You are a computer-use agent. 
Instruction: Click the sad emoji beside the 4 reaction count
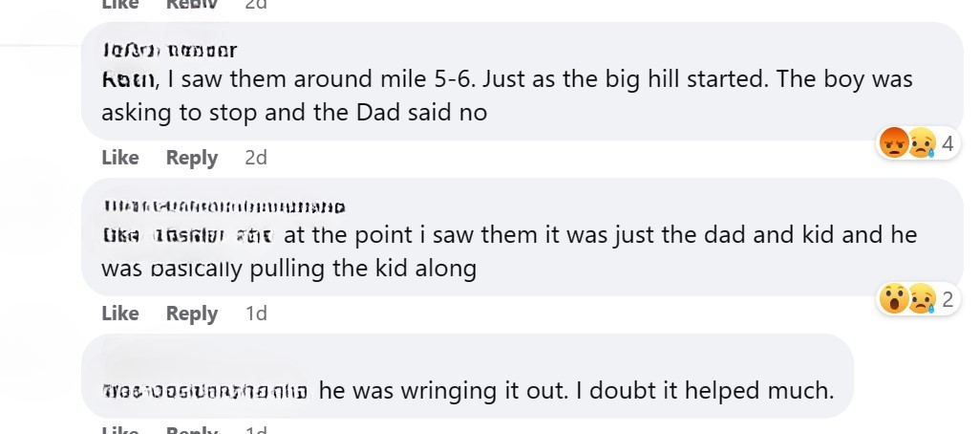922,143
